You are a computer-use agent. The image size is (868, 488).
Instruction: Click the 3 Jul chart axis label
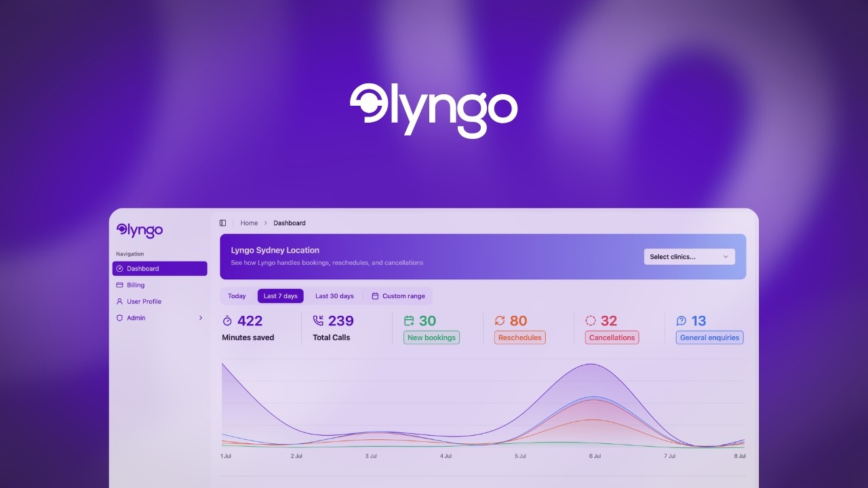(371, 456)
